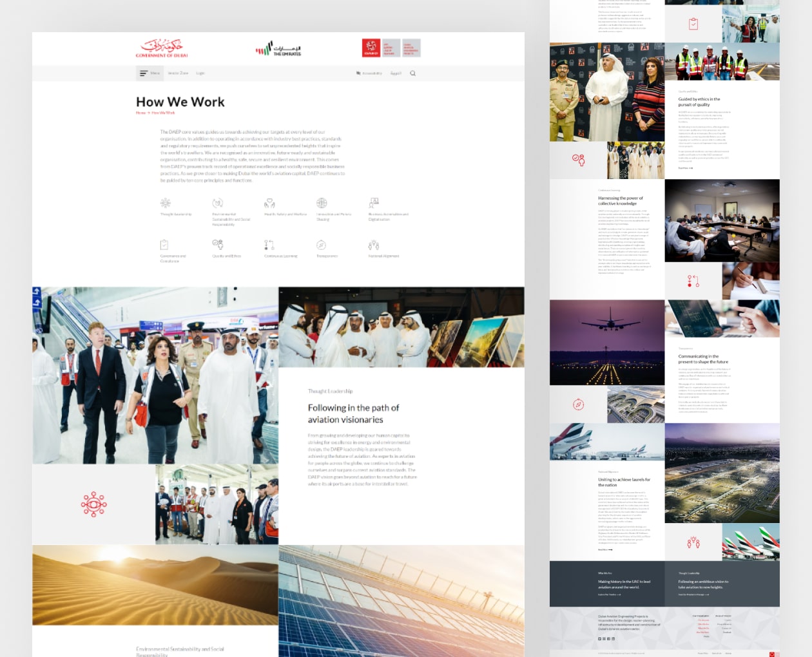Click the gray rightmost tile beside DAEP logo

tap(411, 48)
